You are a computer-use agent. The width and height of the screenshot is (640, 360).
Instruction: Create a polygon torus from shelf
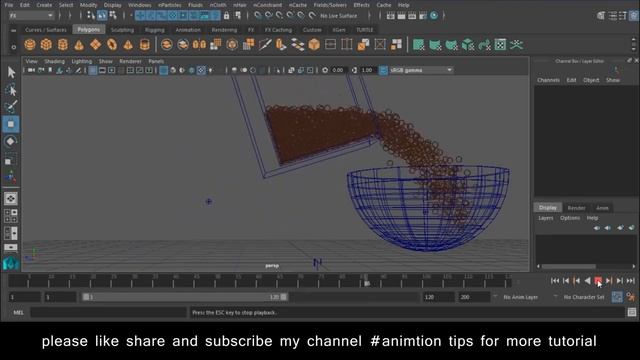[112, 44]
